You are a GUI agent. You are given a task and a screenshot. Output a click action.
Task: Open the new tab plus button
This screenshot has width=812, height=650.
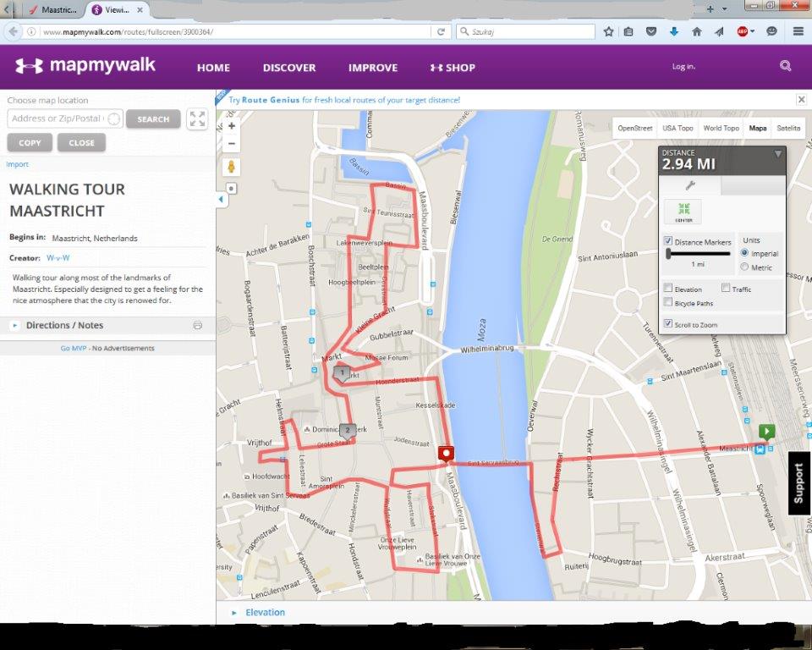coord(710,8)
